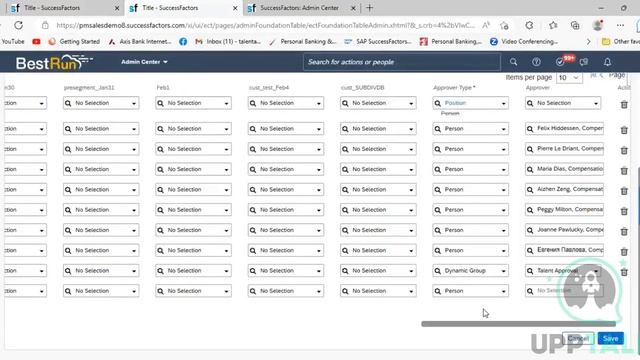The height and width of the screenshot is (360, 640).
Task: Open the YouTube bookmark
Action: pyautogui.click(x=20, y=41)
